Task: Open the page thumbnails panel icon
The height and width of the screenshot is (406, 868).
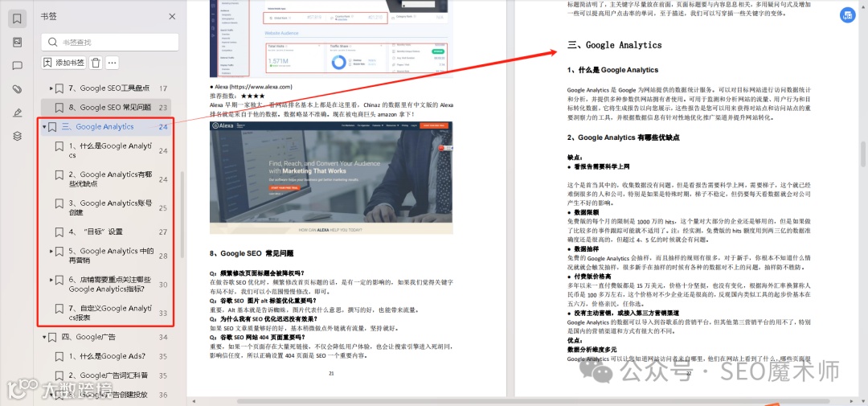Action: pos(17,42)
